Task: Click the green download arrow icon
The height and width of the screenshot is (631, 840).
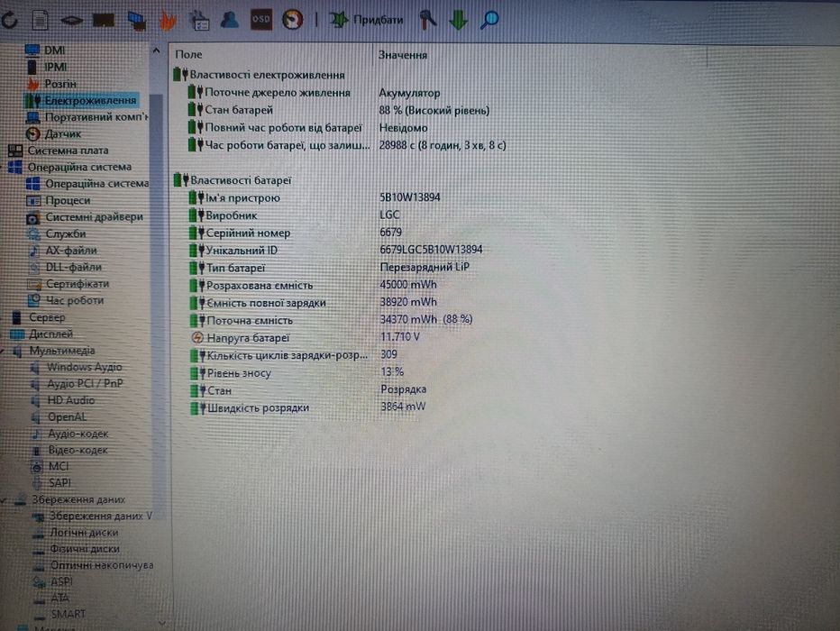Action: point(459,21)
